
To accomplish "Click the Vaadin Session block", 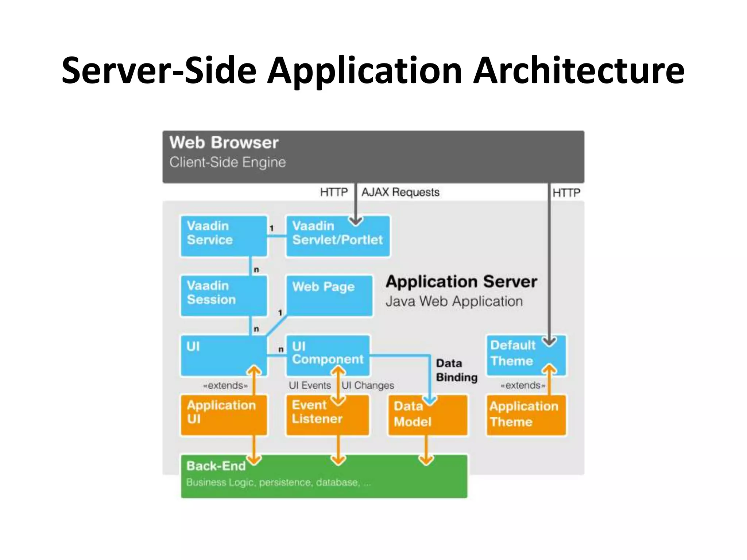I will coord(224,295).
